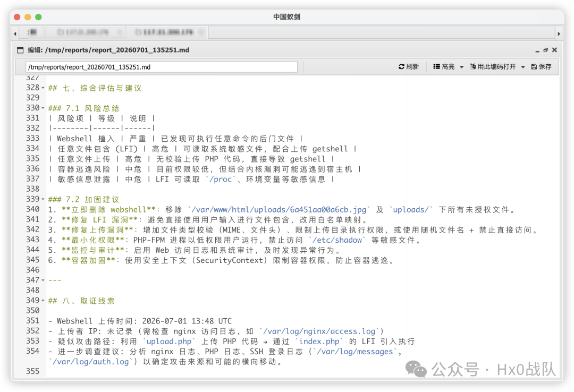Click bold text '修复上传漏洞'
The width and height of the screenshot is (574, 392).
click(x=97, y=230)
